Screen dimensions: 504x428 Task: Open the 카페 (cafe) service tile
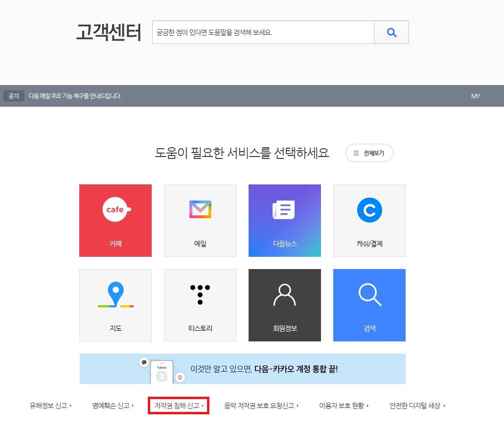[115, 221]
